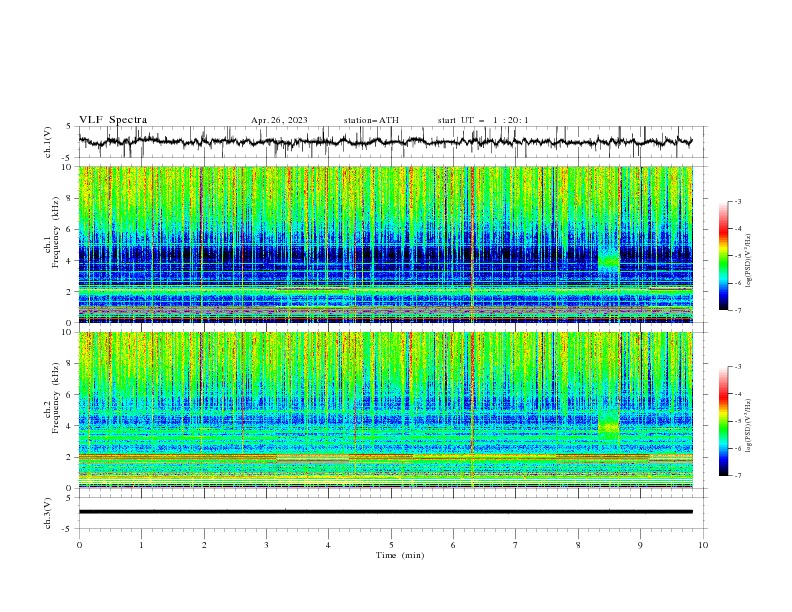Click the time axis tick label "9"
The image size is (792, 612).
point(640,545)
